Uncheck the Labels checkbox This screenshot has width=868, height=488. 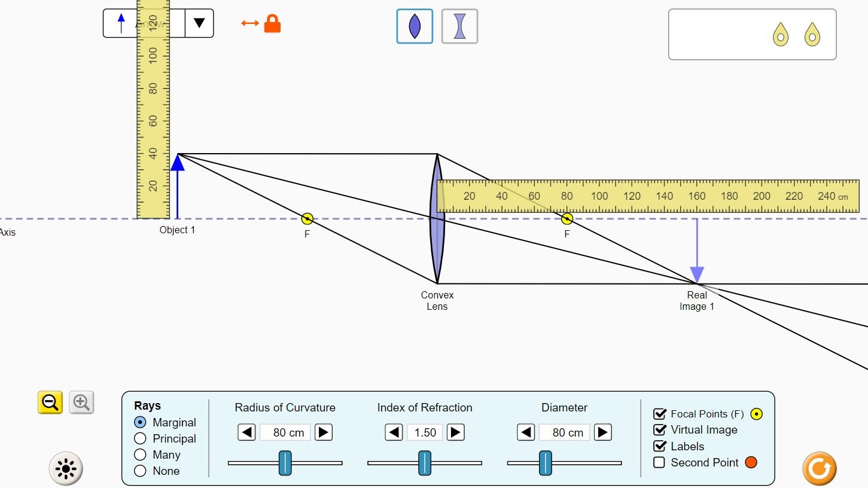tap(660, 446)
